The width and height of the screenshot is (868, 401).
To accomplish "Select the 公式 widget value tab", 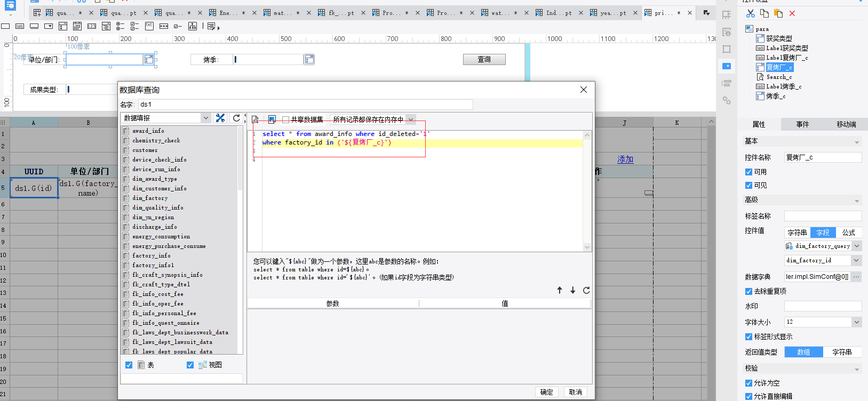I will (x=848, y=232).
